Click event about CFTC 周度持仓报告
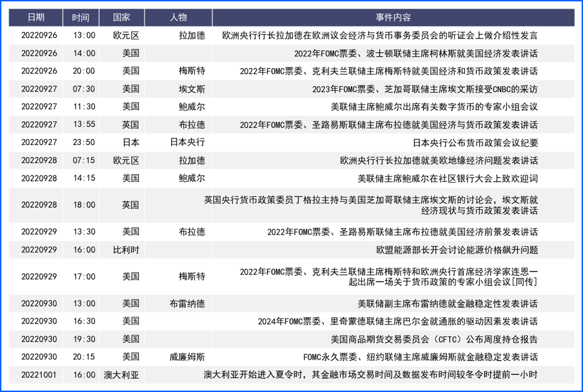 [x=434, y=339]
